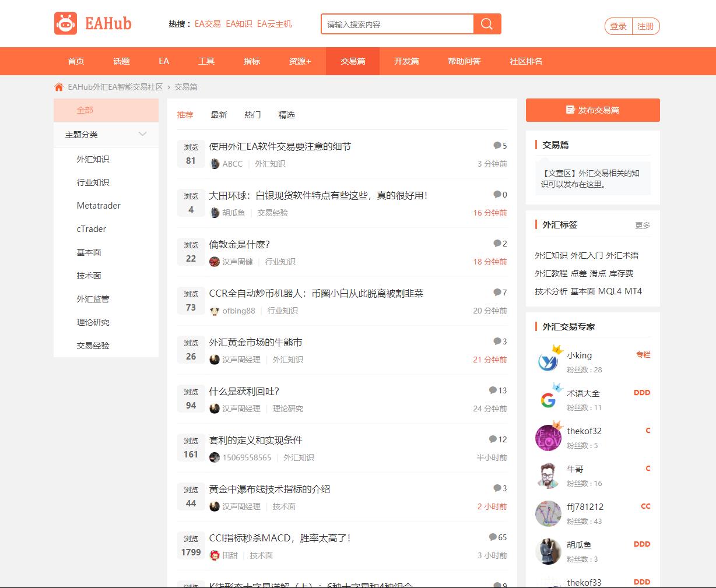Screen dimensions: 716x588
Task: Open the post 什么是获利回吐?
Action: coord(244,391)
